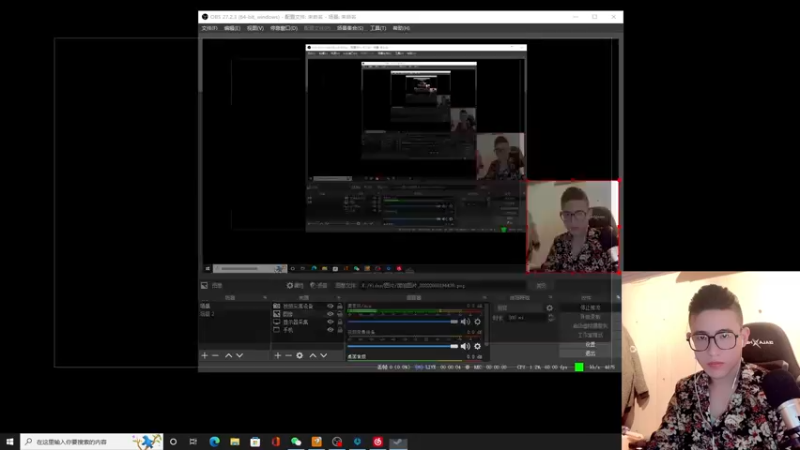Open the 文件(F) menu in OBS
The image size is (800, 450).
(209, 28)
